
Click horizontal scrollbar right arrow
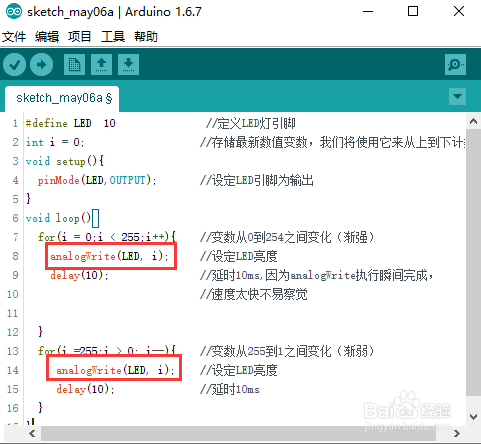pyautogui.click(x=457, y=434)
